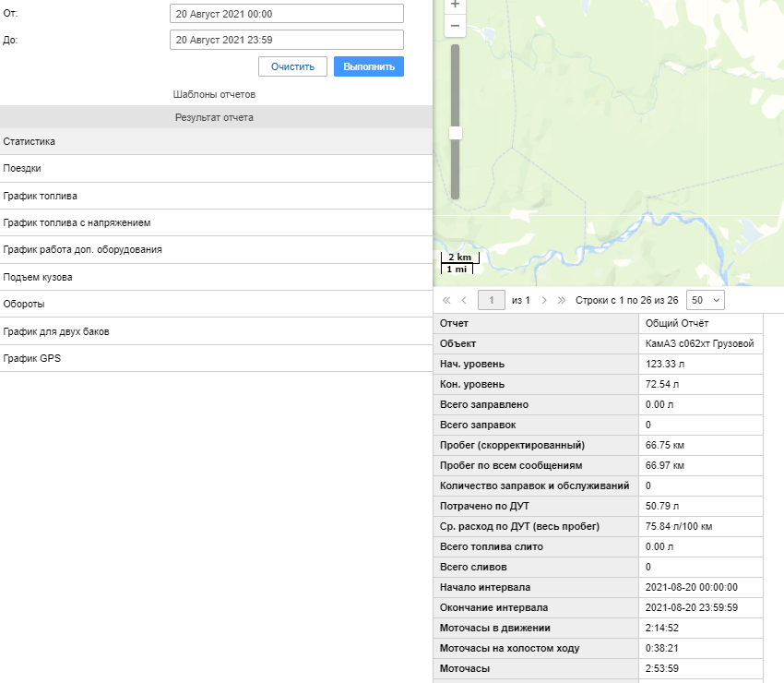Image resolution: width=784 pixels, height=683 pixels.
Task: Go to next page of results
Action: click(x=544, y=300)
